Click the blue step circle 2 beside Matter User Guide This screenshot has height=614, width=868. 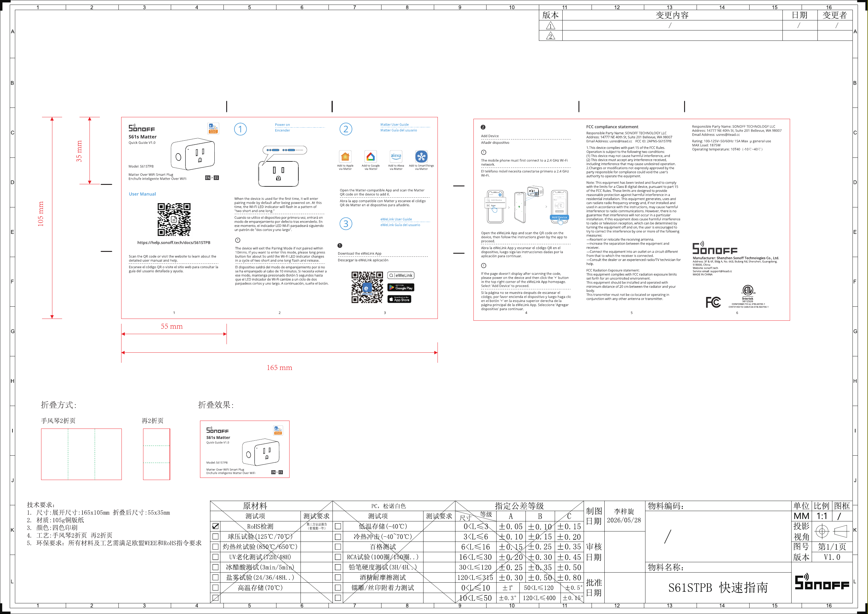346,129
